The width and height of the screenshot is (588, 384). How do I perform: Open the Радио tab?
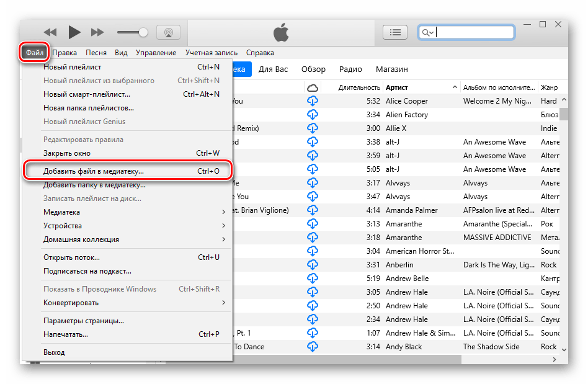click(350, 69)
